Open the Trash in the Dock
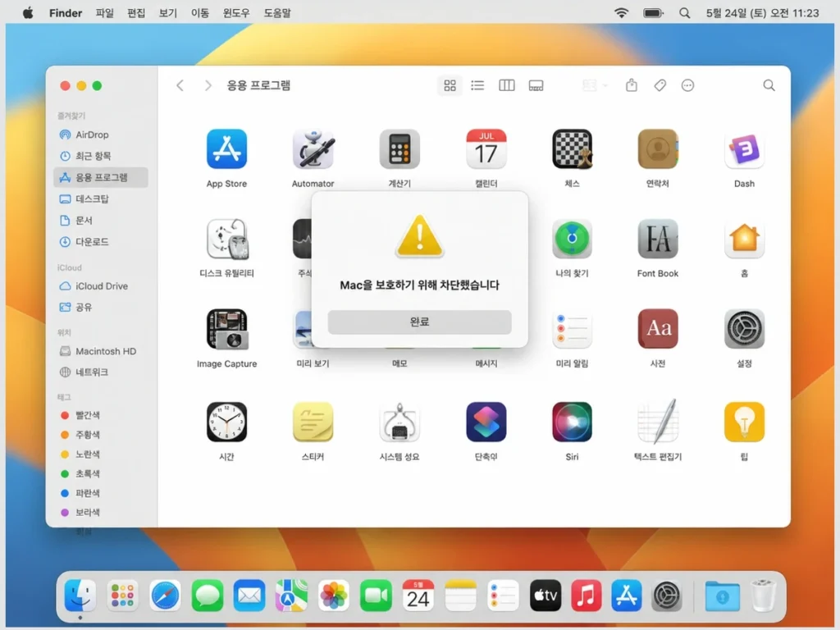Viewport: 840px width, 630px height. 764,596
